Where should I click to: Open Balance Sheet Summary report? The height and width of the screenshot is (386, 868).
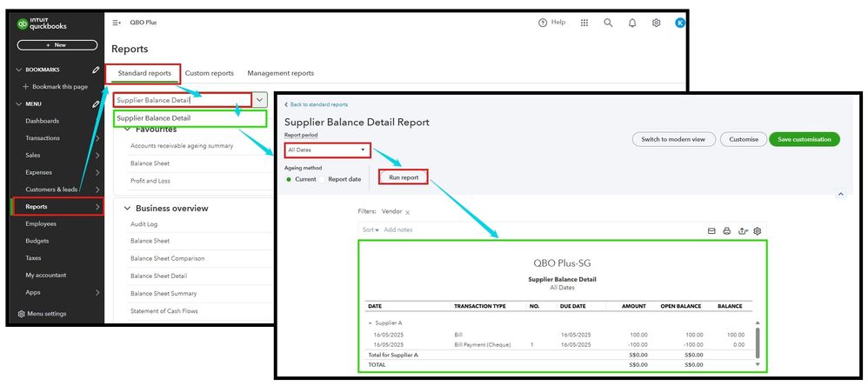pos(164,293)
